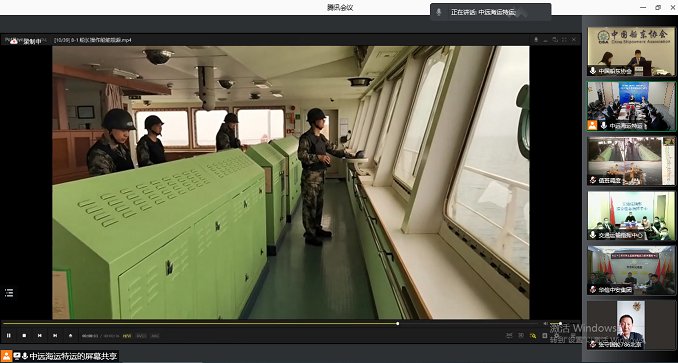
Task: Toggle the 3D mode button in player
Action: point(521,335)
